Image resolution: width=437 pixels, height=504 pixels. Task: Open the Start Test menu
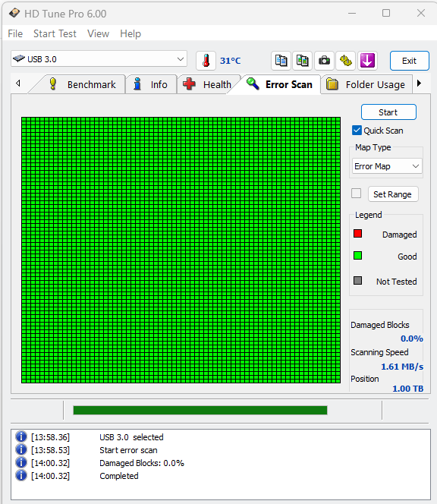pos(55,33)
